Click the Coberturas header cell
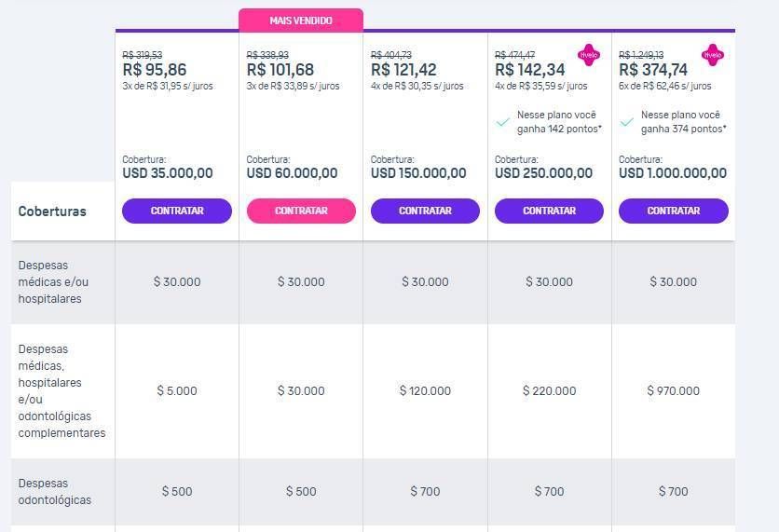The height and width of the screenshot is (532, 779). pyautogui.click(x=62, y=211)
